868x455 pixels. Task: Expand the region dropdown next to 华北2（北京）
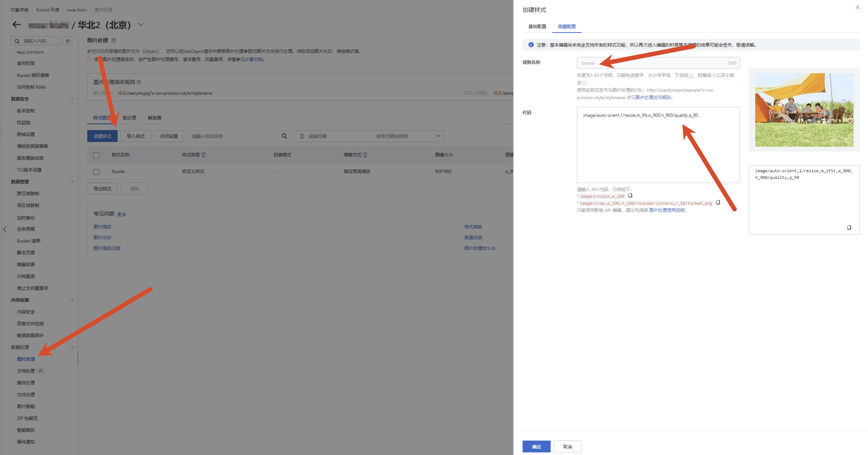pyautogui.click(x=141, y=25)
